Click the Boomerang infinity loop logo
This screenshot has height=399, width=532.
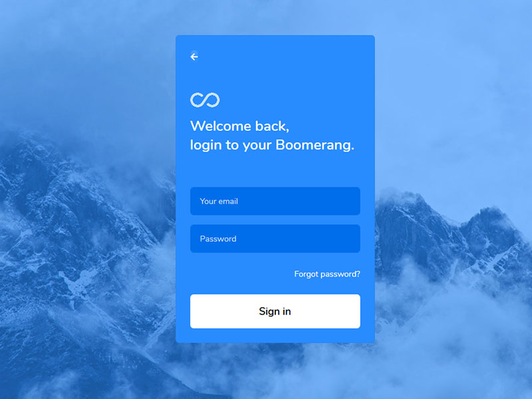click(x=205, y=100)
